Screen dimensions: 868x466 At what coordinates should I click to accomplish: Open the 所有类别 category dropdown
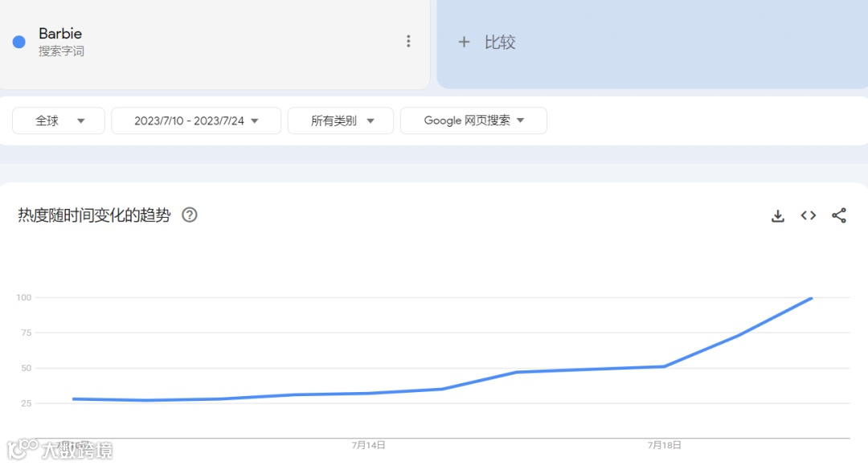(341, 121)
